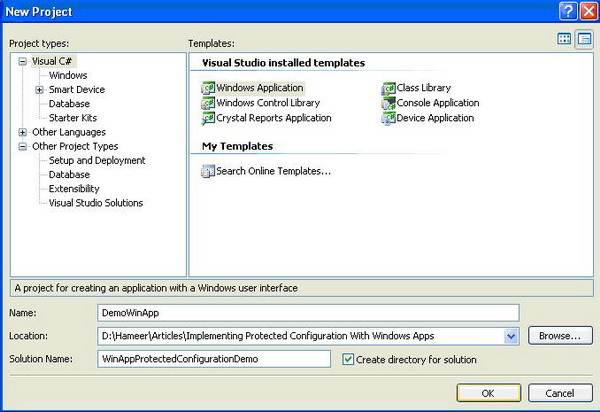The height and width of the screenshot is (412, 600).
Task: Switch templates view to small icons
Action: tap(584, 39)
